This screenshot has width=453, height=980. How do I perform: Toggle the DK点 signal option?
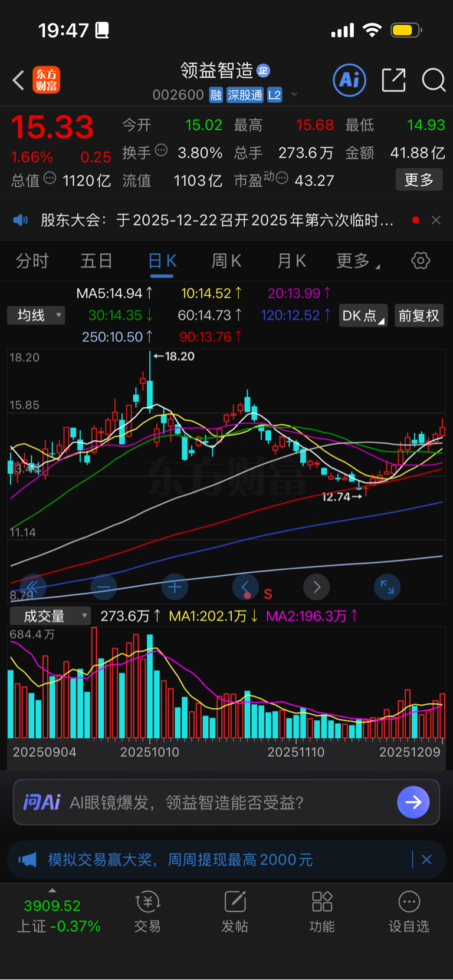(363, 315)
